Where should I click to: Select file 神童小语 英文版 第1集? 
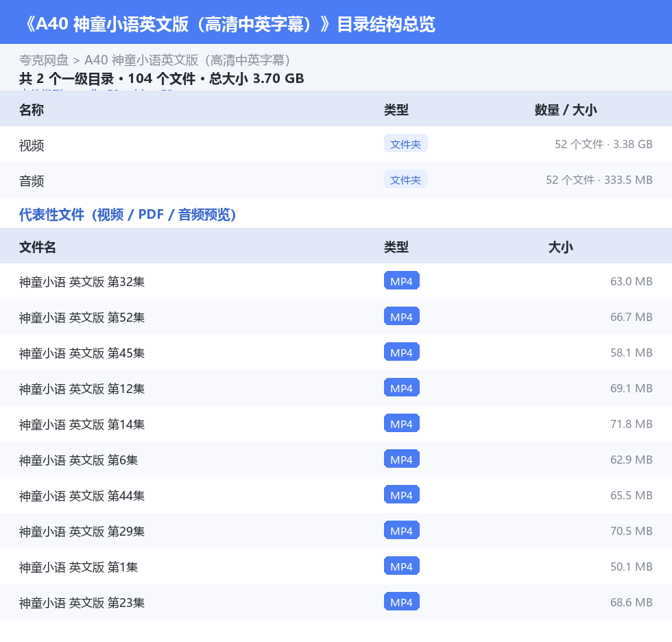[78, 567]
